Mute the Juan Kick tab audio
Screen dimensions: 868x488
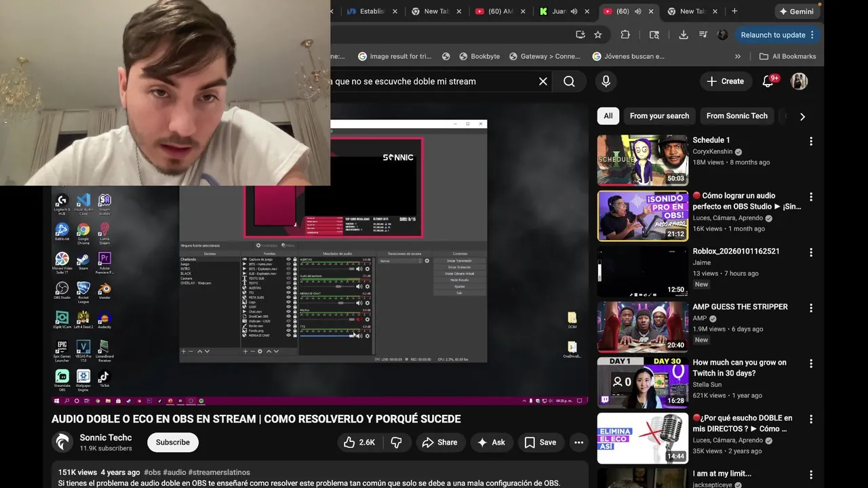click(574, 11)
